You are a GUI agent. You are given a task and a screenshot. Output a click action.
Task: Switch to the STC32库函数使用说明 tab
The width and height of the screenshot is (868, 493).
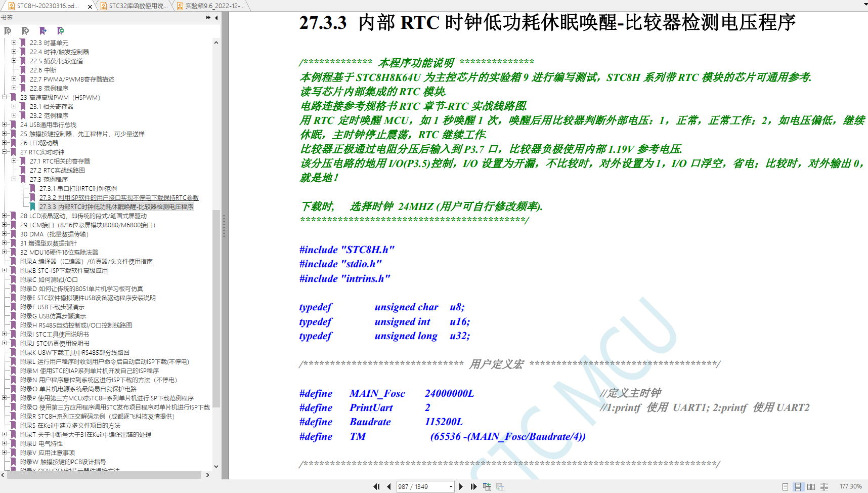coord(134,6)
